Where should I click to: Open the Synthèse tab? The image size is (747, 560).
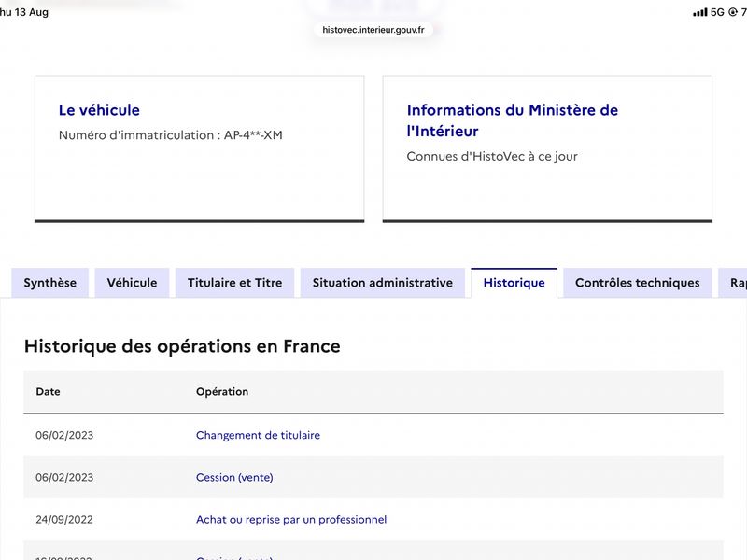coord(50,283)
